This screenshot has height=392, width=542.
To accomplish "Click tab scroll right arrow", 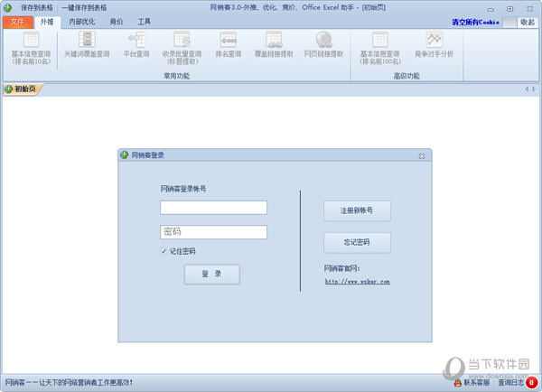I will (534, 89).
